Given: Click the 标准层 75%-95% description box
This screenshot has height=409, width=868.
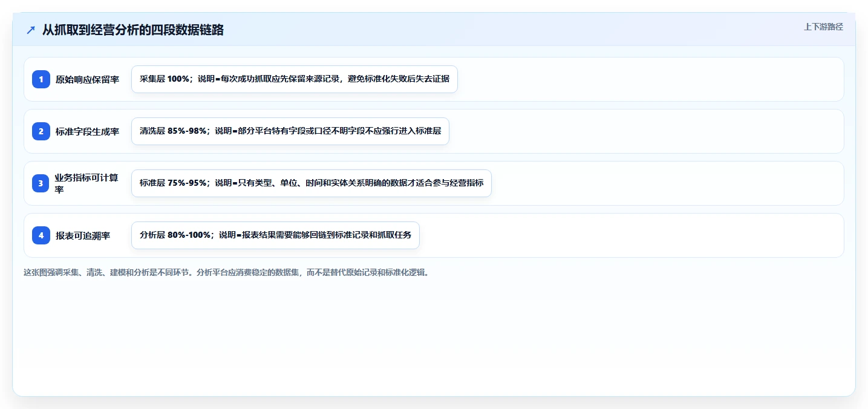Looking at the screenshot, I should pos(312,183).
